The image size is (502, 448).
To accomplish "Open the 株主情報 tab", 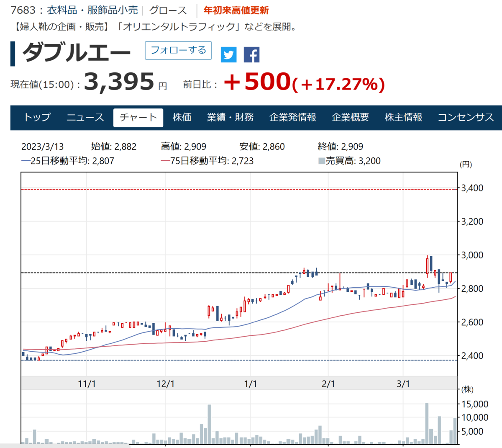I will coord(403,117).
